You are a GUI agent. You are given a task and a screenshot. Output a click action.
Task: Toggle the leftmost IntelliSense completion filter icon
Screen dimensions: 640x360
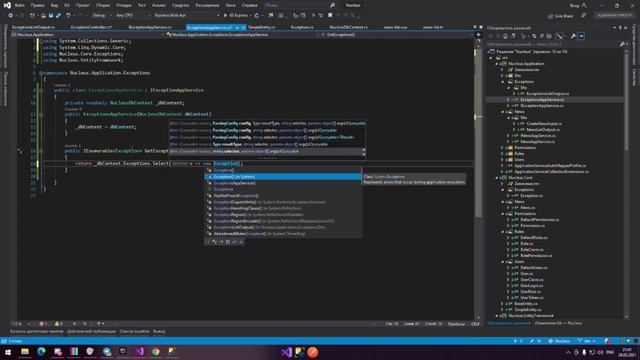[x=208, y=242]
